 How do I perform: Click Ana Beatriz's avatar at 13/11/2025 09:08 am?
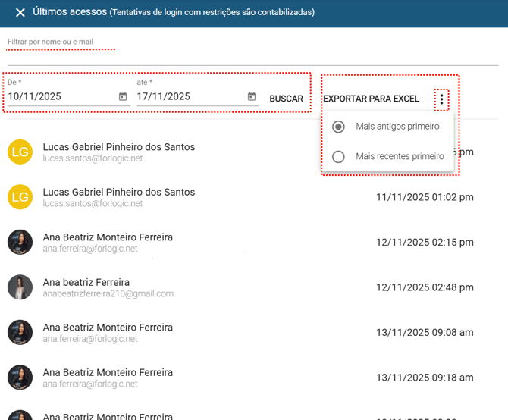point(20,333)
